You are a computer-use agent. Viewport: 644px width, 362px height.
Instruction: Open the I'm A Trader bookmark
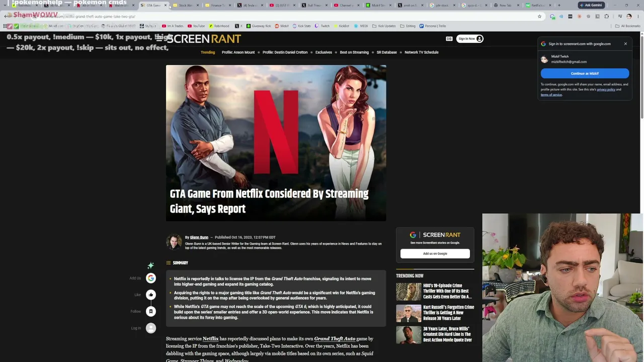click(173, 26)
